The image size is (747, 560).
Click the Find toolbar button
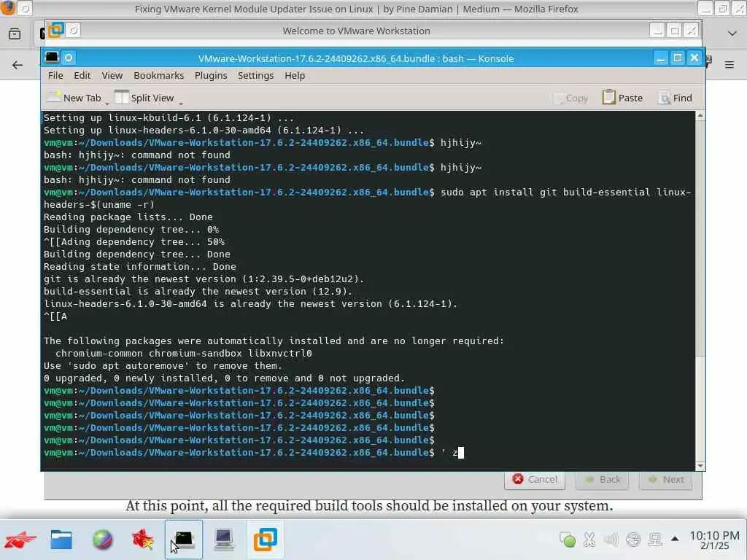coord(675,98)
